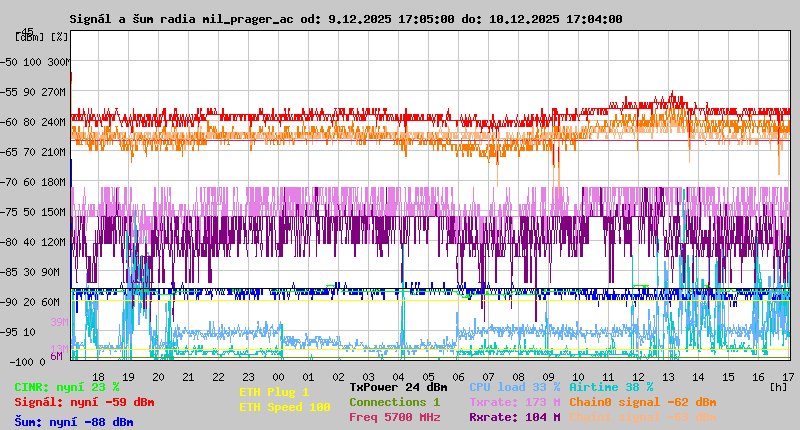This screenshot has height=430, width=800.
Task: Select the "-75" dBm y-axis label
Action: [8, 212]
